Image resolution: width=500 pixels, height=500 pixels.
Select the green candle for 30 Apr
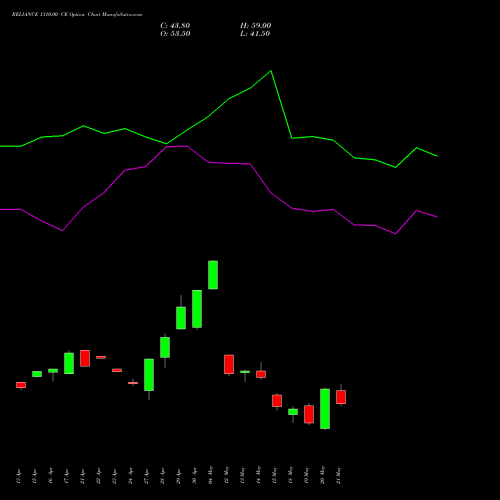pyautogui.click(x=197, y=309)
